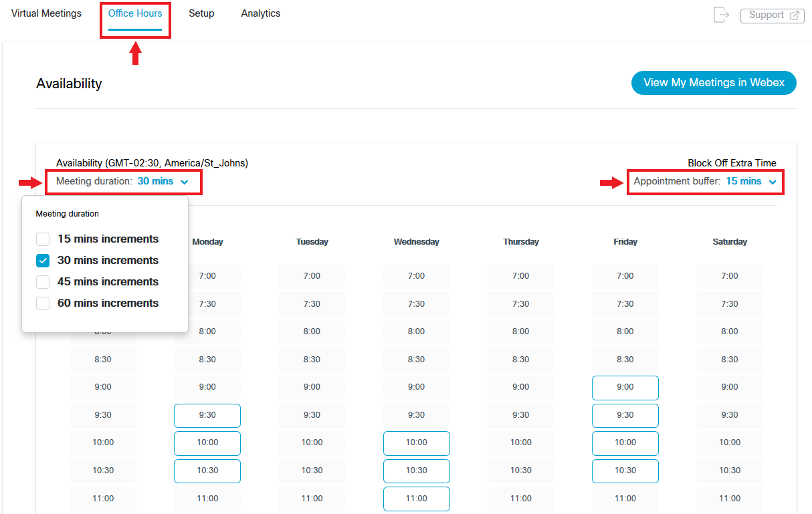Select the Office Hours tab
This screenshot has width=812, height=514.
135,13
